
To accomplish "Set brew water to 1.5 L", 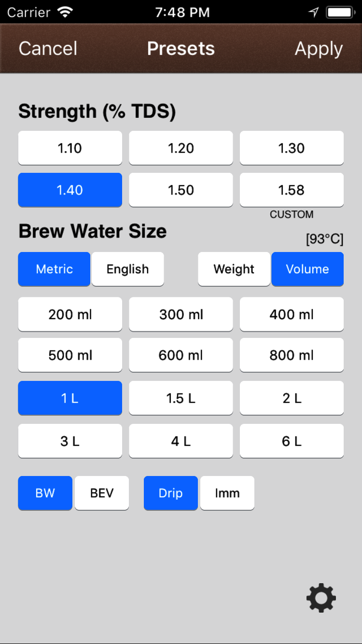I will [x=181, y=398].
